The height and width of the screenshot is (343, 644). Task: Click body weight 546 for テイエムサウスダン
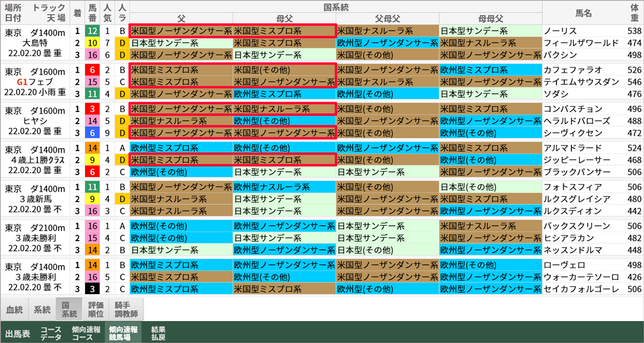(634, 82)
